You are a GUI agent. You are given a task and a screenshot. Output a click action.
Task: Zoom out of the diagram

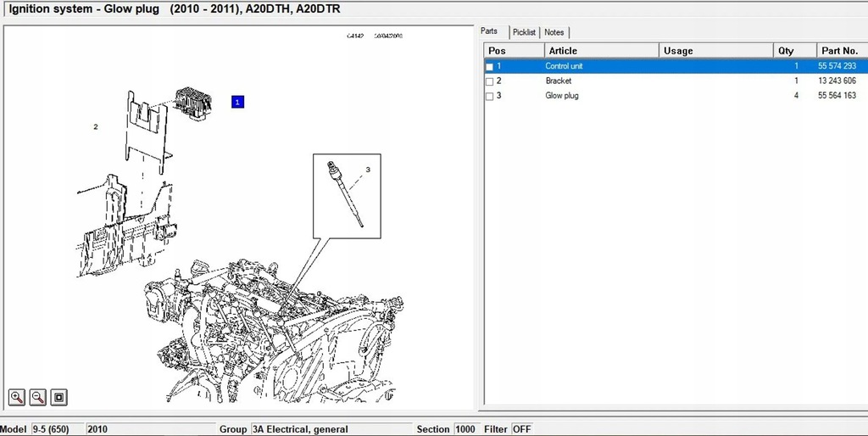[x=37, y=397]
